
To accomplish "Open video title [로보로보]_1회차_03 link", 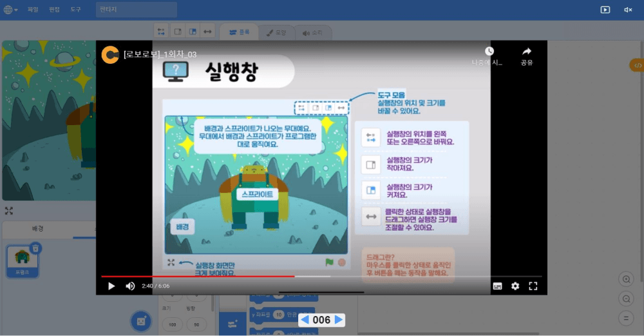I will tap(160, 54).
